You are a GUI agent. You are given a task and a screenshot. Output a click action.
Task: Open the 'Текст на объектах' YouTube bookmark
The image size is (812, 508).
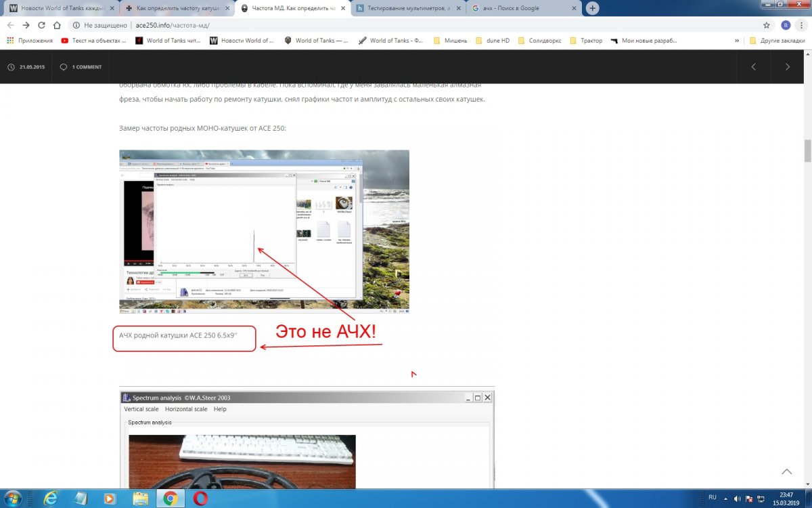94,41
